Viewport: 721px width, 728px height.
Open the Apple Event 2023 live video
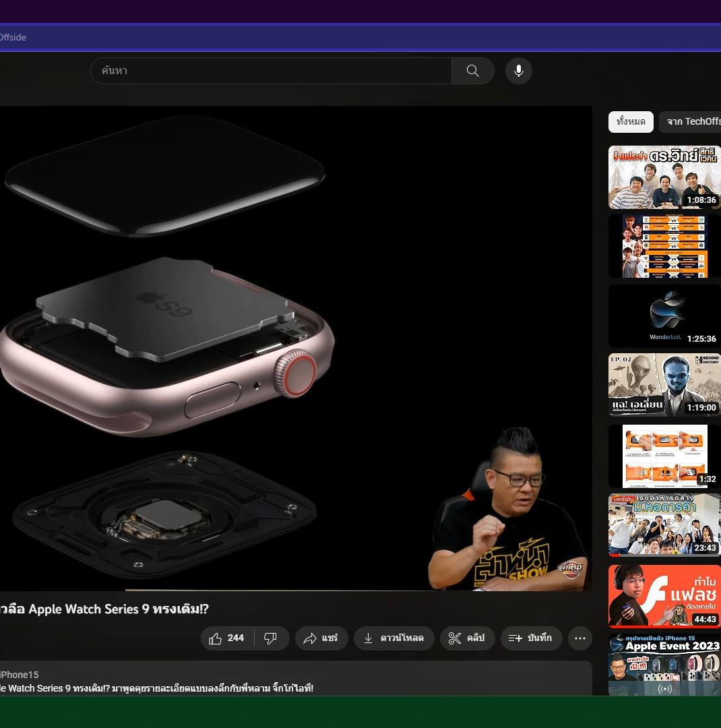pos(664,665)
